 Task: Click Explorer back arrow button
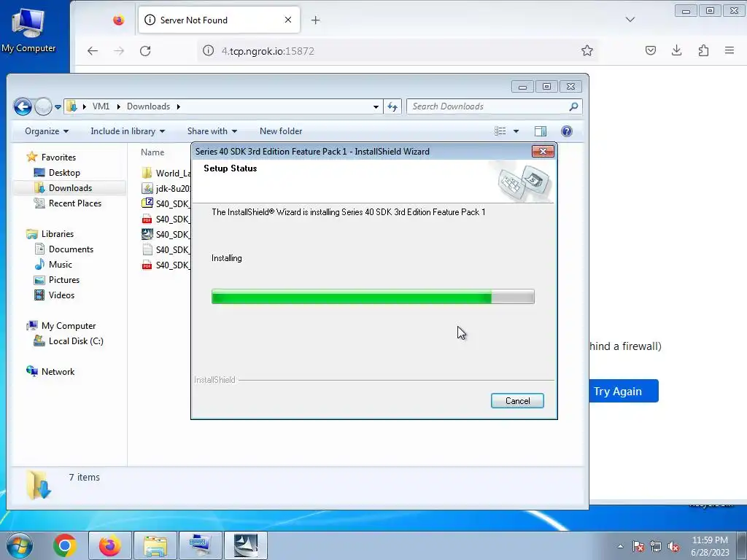[23, 106]
